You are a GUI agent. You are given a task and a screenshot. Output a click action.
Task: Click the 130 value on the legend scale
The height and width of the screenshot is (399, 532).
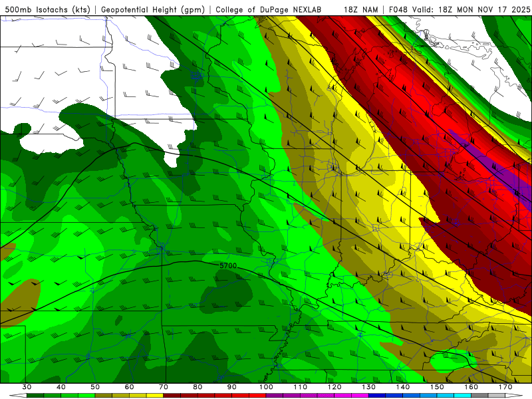pyautogui.click(x=369, y=387)
